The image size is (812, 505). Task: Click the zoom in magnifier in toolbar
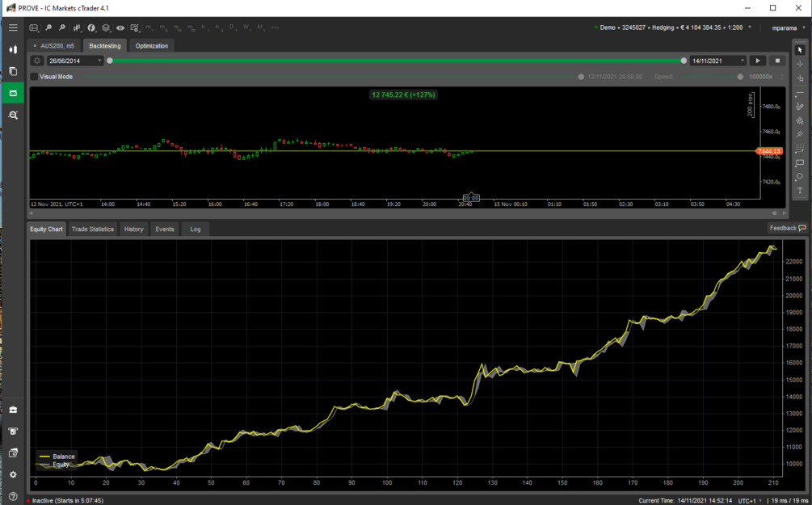[48, 28]
